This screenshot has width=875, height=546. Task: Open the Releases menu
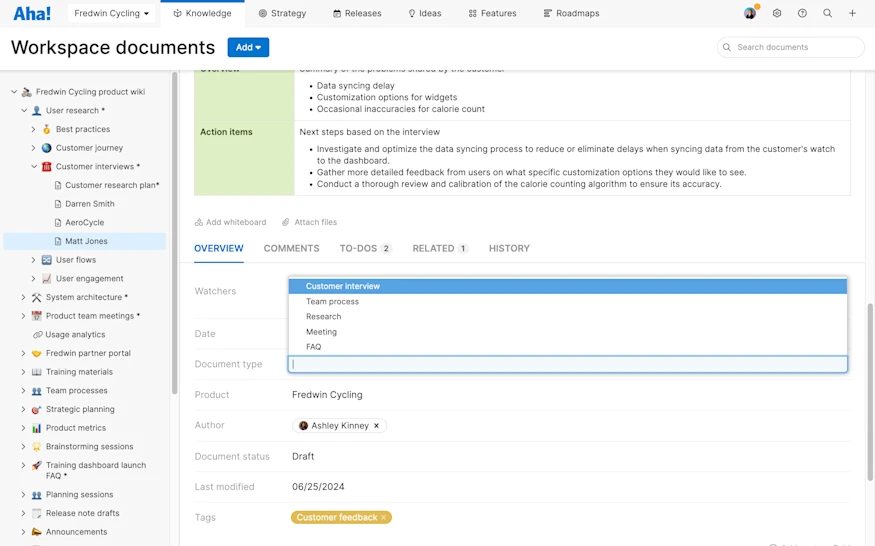(x=357, y=13)
